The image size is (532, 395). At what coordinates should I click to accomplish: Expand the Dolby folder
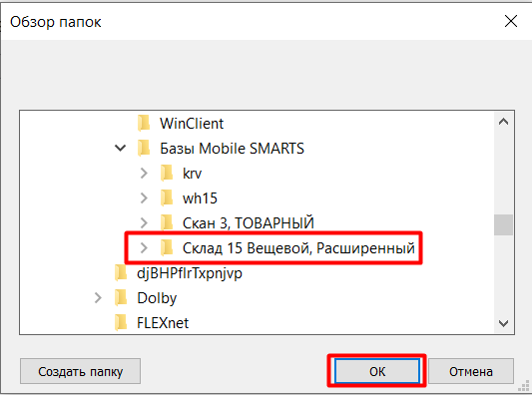coord(98,297)
